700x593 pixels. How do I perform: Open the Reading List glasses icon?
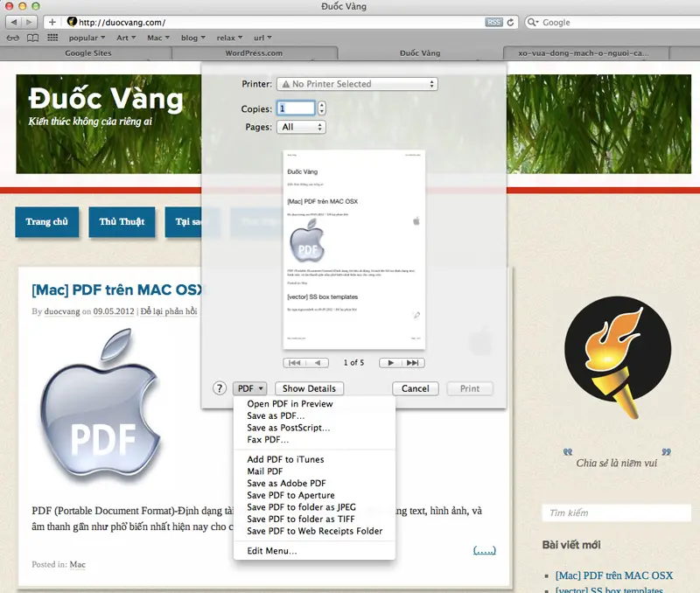click(x=12, y=38)
